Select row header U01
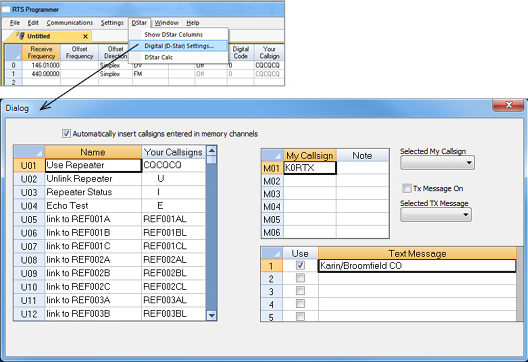The height and width of the screenshot is (362, 528). (29, 165)
